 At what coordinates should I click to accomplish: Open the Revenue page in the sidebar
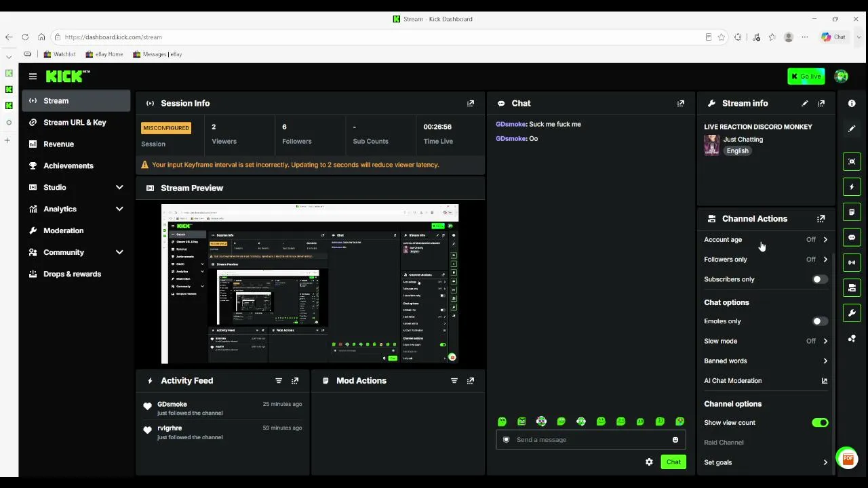coord(76,144)
